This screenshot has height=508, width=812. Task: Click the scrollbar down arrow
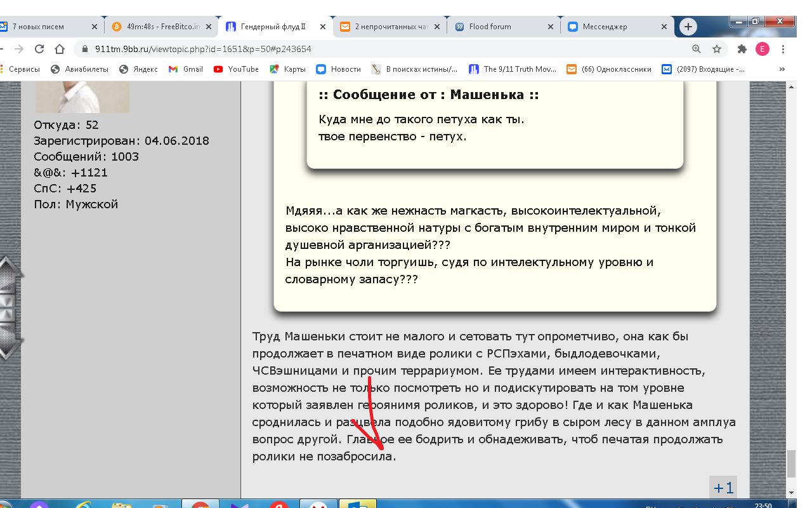(x=791, y=493)
